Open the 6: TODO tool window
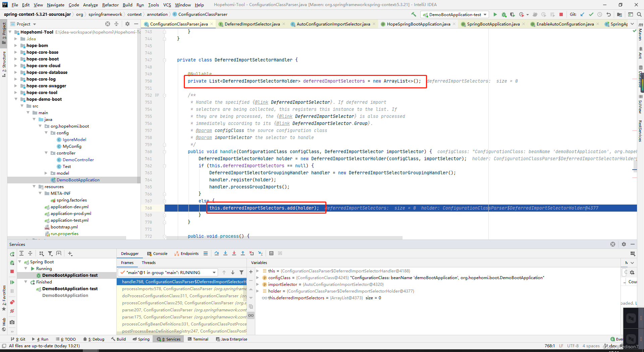The image size is (644, 352). 66,339
